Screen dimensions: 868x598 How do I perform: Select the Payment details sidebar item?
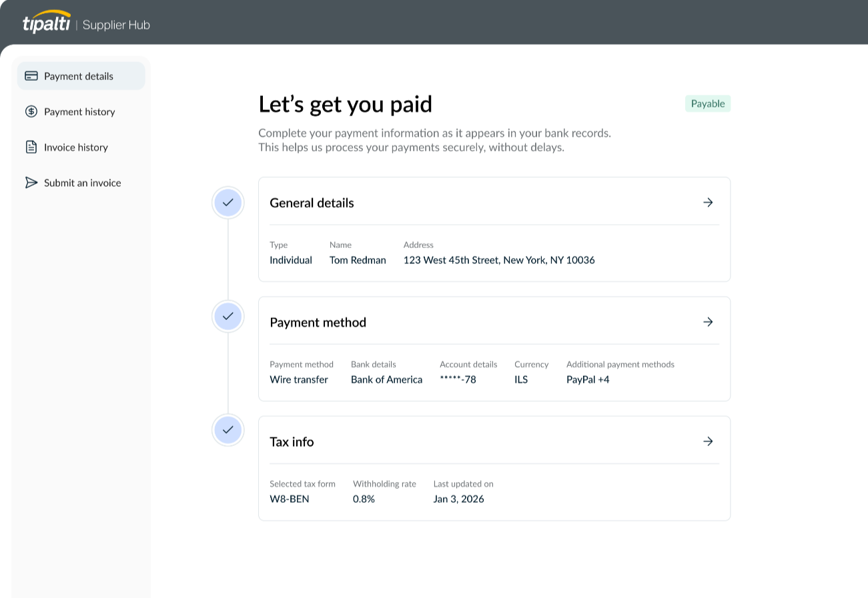(x=81, y=76)
